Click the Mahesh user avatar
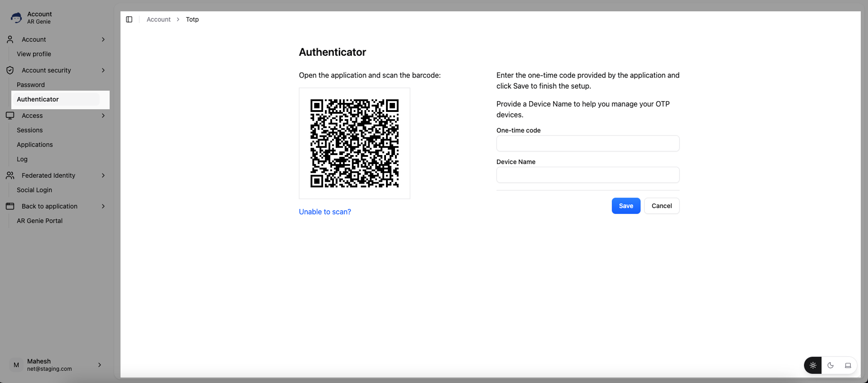 tap(16, 365)
